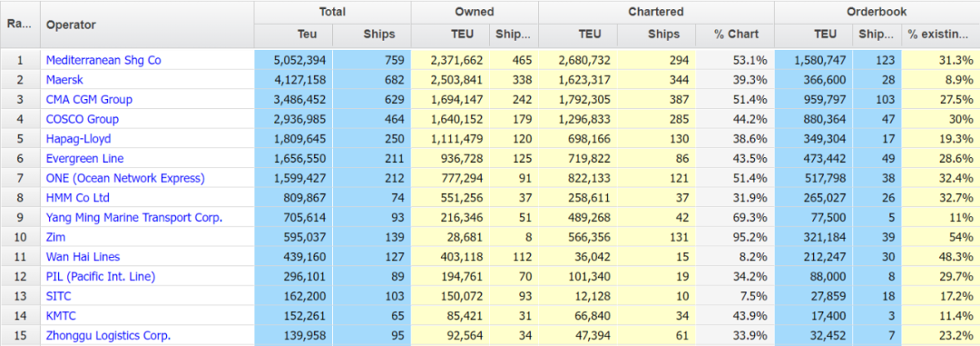Open the HMM Co Ltd link

pyautogui.click(x=78, y=198)
